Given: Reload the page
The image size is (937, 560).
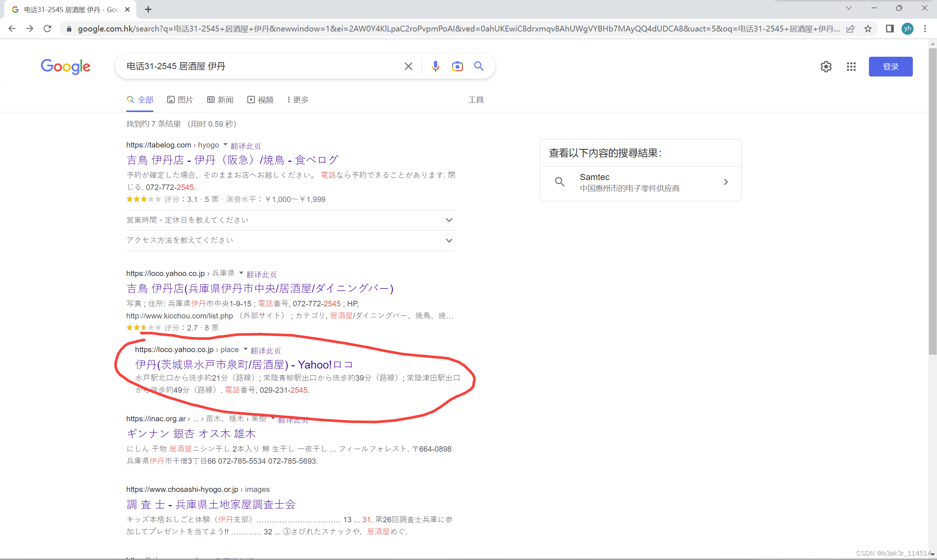Looking at the screenshot, I should [47, 29].
